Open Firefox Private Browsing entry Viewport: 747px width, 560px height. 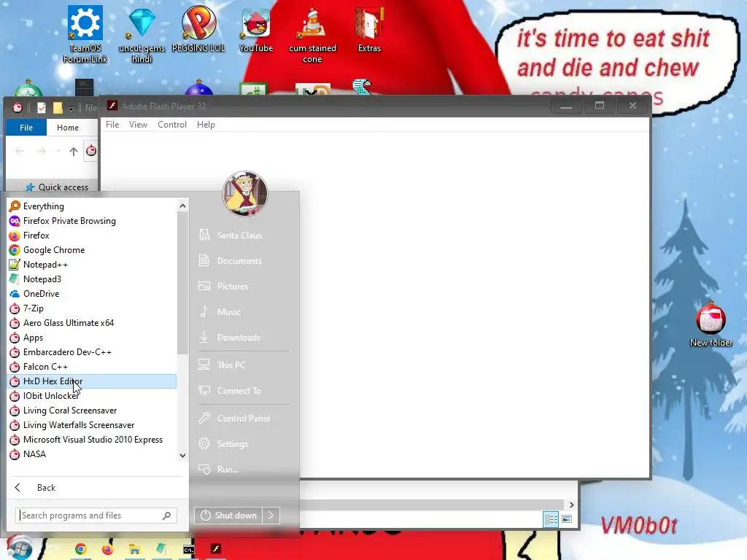coord(91,221)
